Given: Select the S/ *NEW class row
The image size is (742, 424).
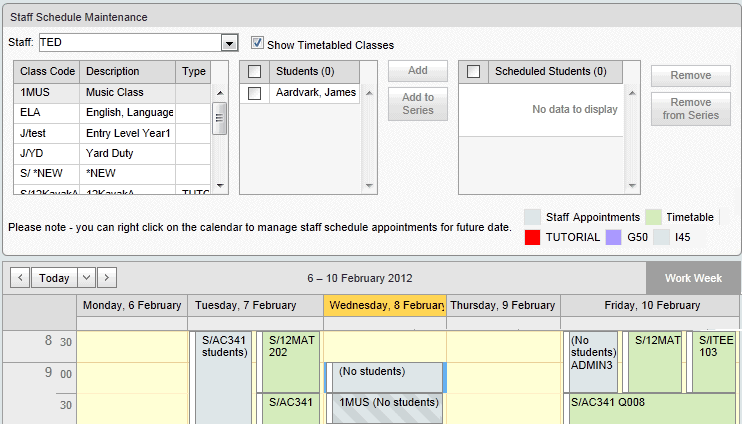Looking at the screenshot, I should 112,174.
